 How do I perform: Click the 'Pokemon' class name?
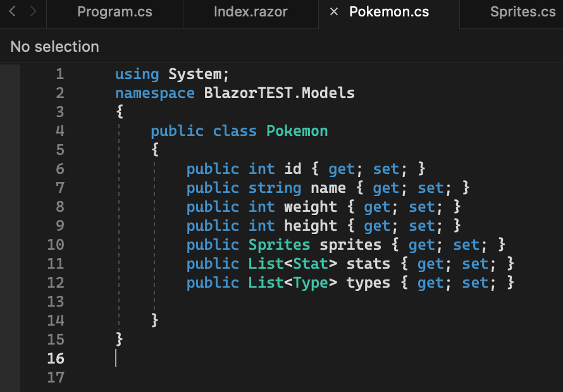tap(297, 131)
